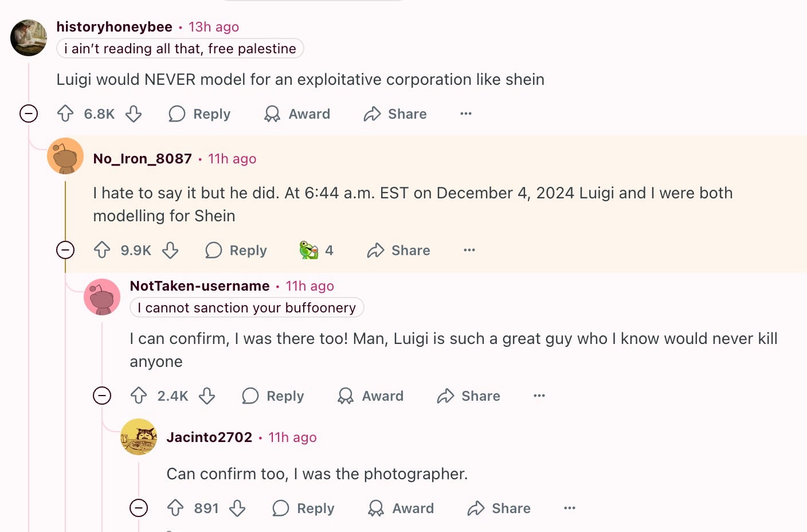807x532 pixels.
Task: Downvote Jacinto2702's comment
Action: pos(237,508)
